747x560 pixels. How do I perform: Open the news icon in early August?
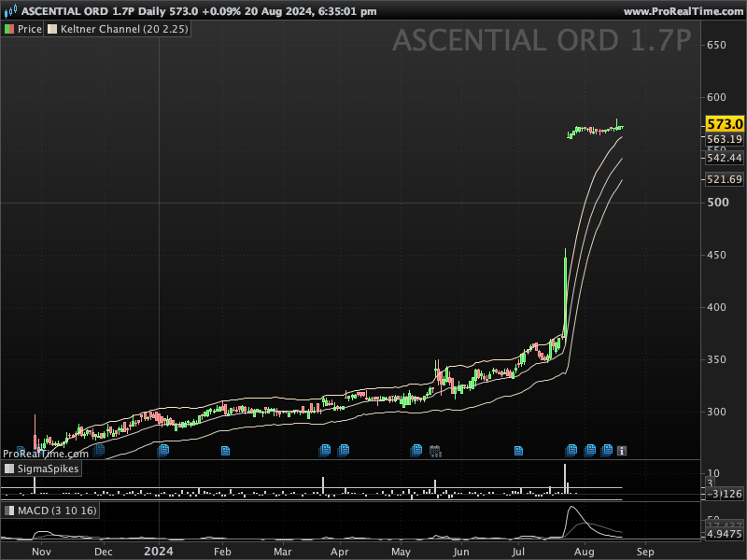pyautogui.click(x=590, y=450)
